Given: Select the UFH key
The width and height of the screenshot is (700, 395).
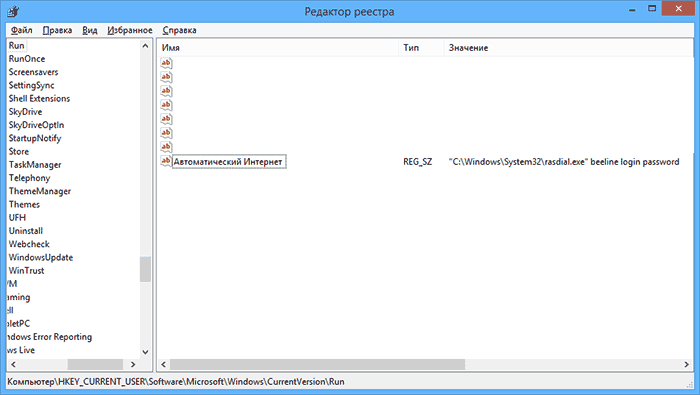Looking at the screenshot, I should click(x=17, y=218).
